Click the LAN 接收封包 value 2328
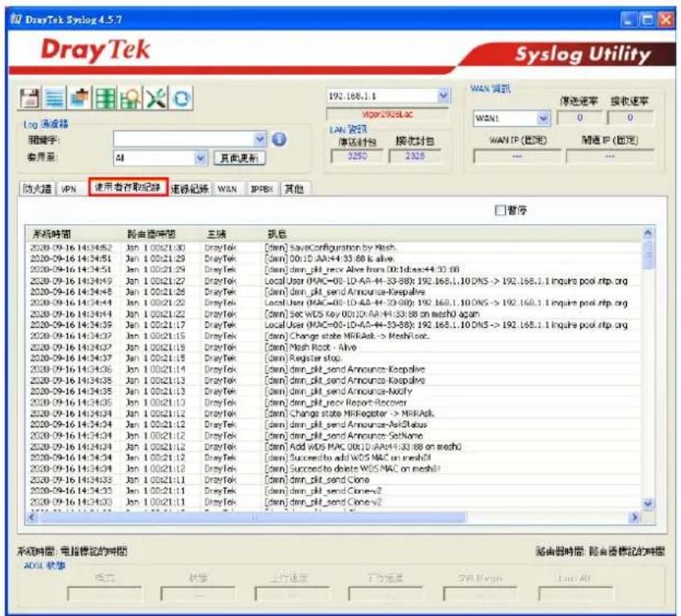Screen dimensions: 681x616 (x=415, y=156)
